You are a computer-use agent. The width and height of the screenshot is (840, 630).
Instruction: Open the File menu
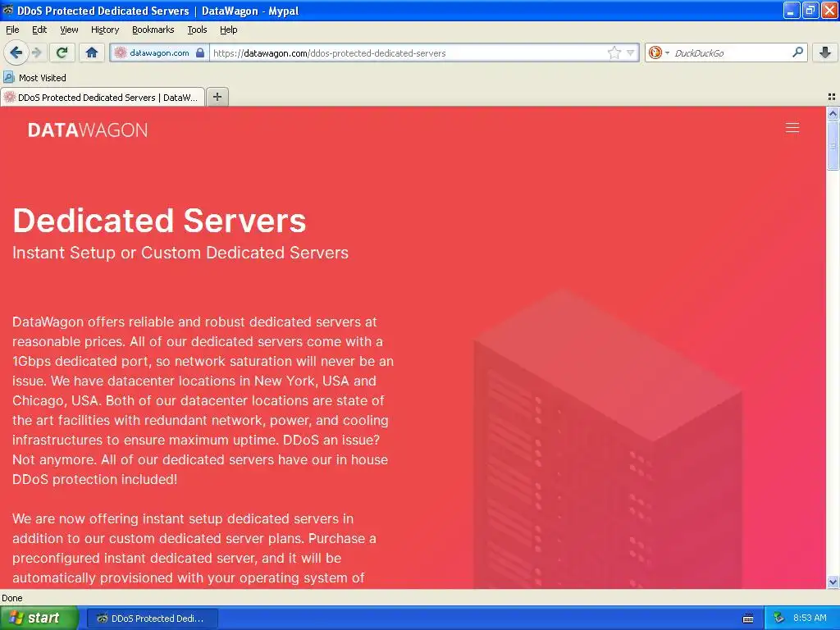[x=12, y=30]
